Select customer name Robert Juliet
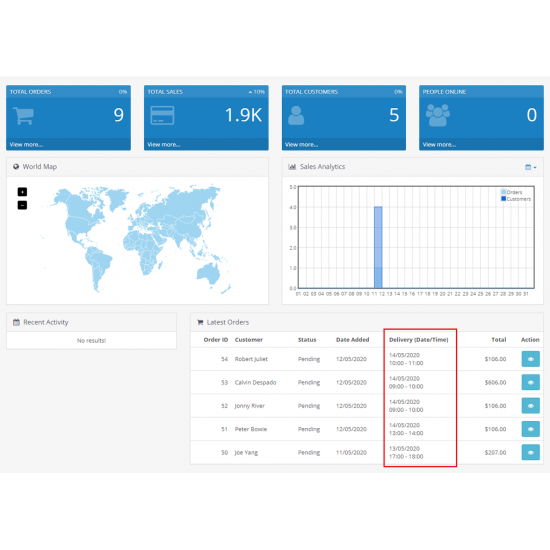This screenshot has width=550, height=550. point(251,359)
